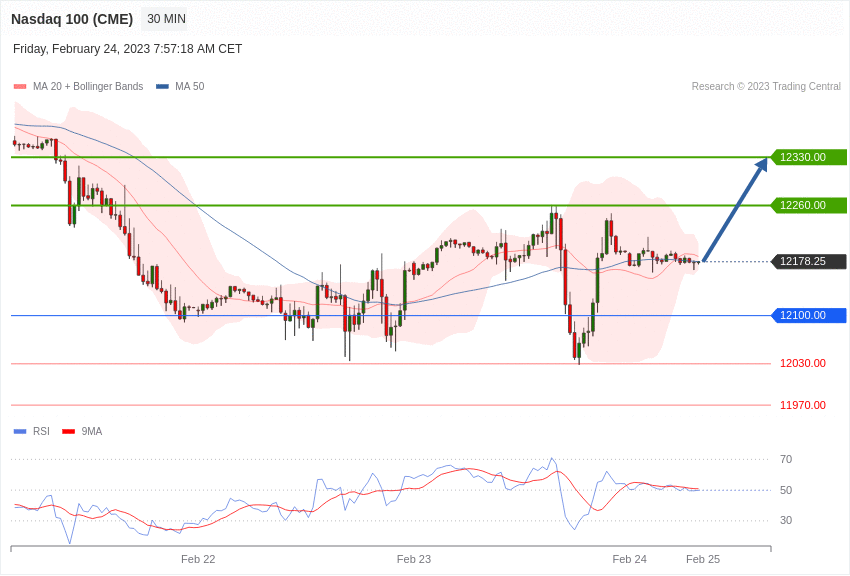This screenshot has width=850, height=576.
Task: Click the Nasdaq 100 (CME) chart title
Action: (x=72, y=19)
